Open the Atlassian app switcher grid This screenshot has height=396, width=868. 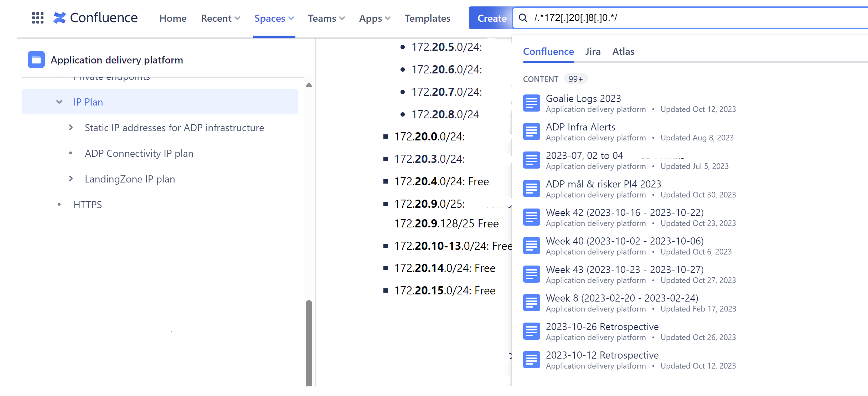[37, 17]
